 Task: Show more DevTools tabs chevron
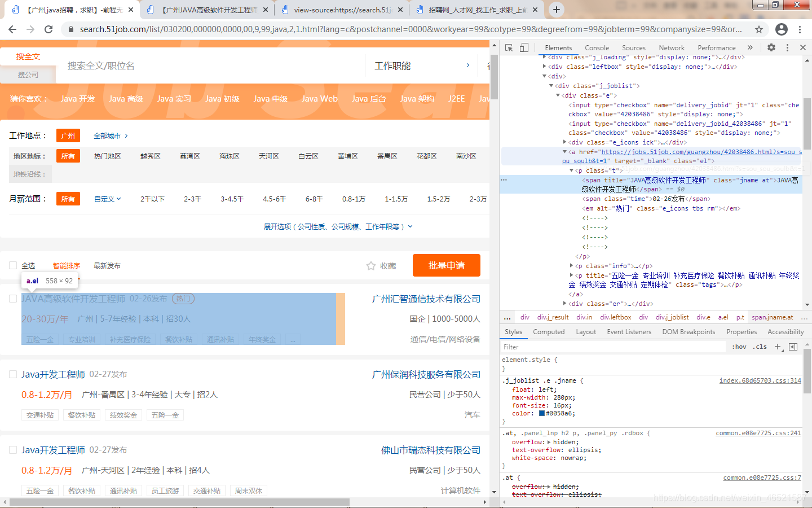(x=750, y=48)
